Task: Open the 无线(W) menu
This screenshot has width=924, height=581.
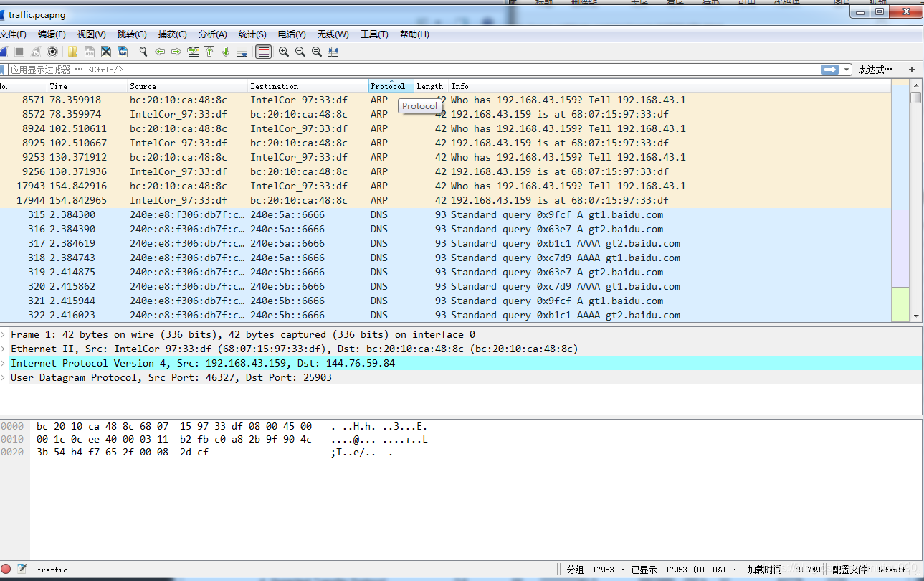Action: (333, 34)
